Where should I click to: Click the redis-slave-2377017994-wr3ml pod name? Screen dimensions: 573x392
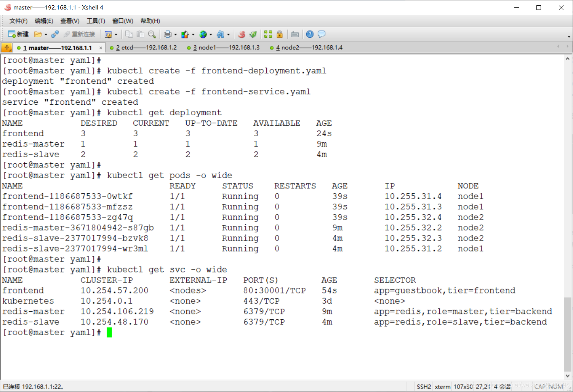75,249
